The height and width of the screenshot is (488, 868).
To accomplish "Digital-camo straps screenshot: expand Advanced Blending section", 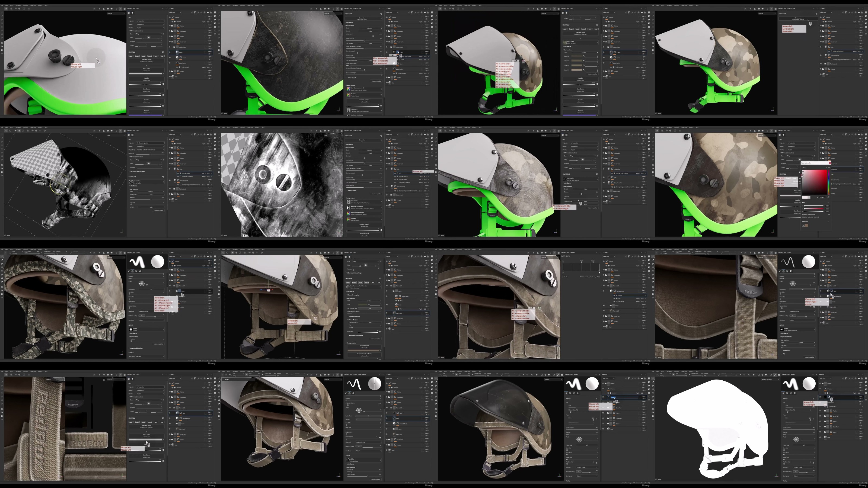I will tap(136, 348).
